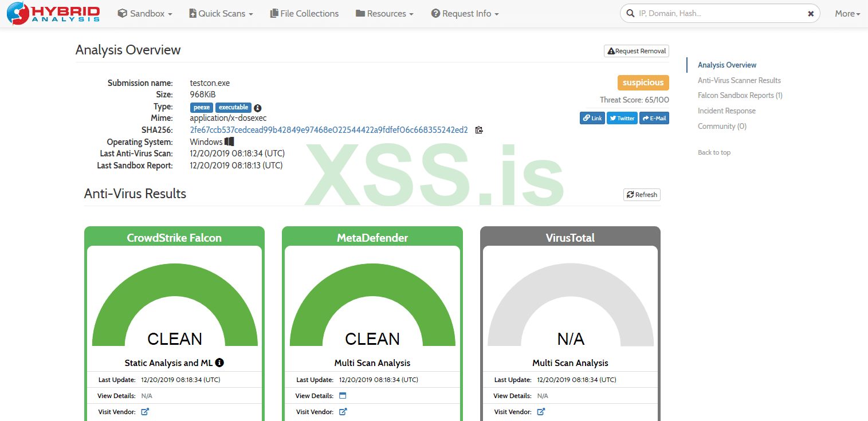Image resolution: width=868 pixels, height=421 pixels.
Task: Open the SHA256 hash link
Action: (329, 130)
